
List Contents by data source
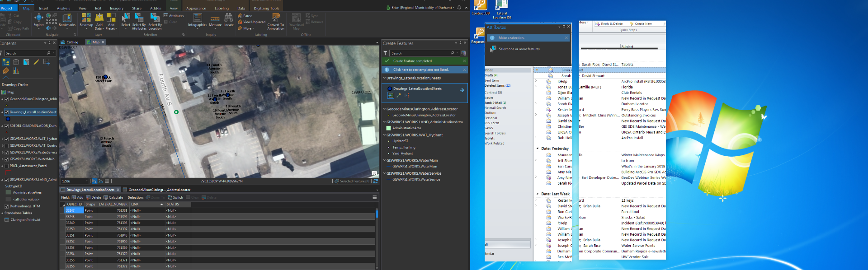pyautogui.click(x=16, y=62)
